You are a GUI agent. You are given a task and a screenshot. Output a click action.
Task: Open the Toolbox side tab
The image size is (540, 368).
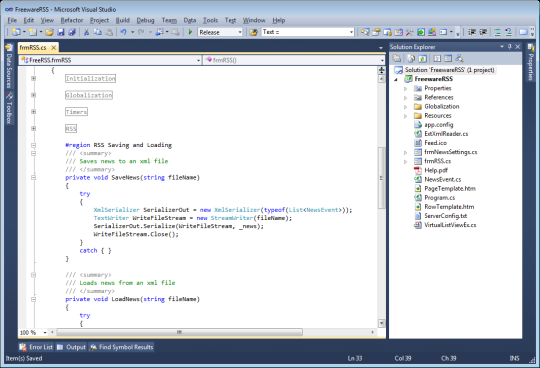[9, 108]
